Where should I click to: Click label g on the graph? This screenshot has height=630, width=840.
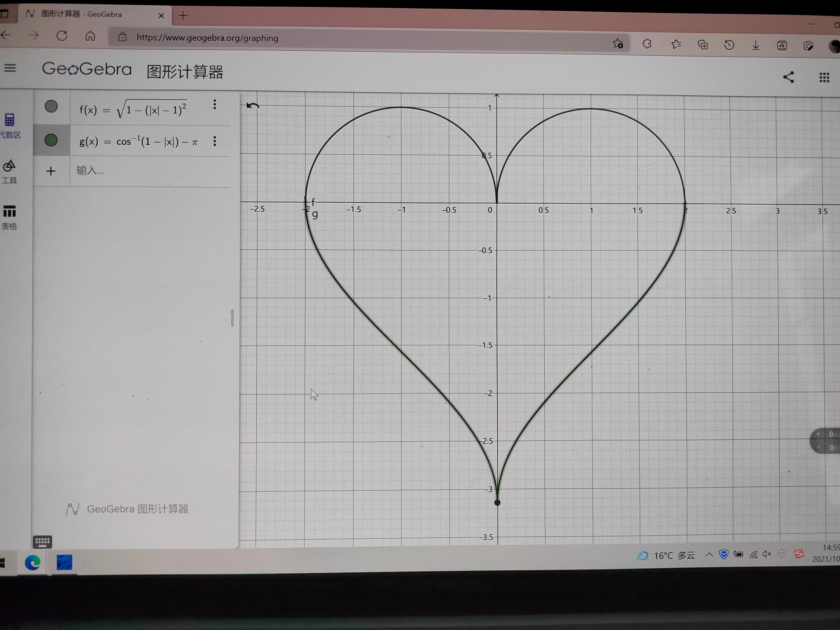pos(315,215)
